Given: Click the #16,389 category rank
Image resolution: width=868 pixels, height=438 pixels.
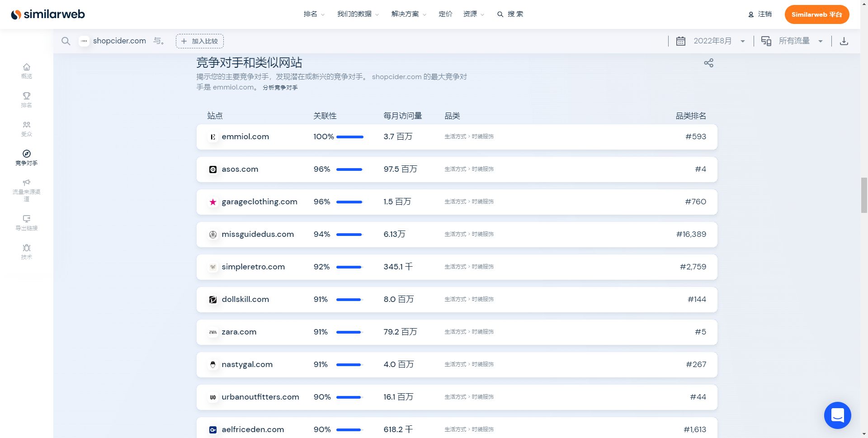Looking at the screenshot, I should pyautogui.click(x=691, y=234).
